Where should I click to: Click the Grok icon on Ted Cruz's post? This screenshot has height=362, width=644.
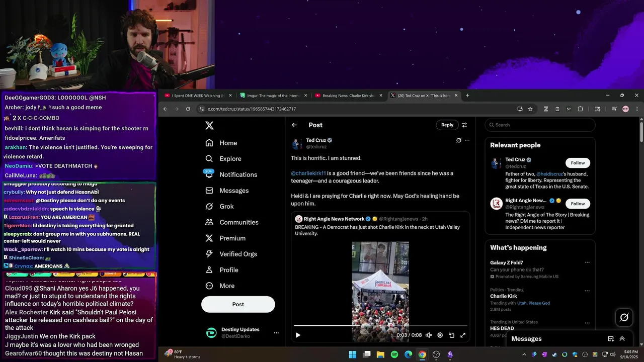coord(458,140)
